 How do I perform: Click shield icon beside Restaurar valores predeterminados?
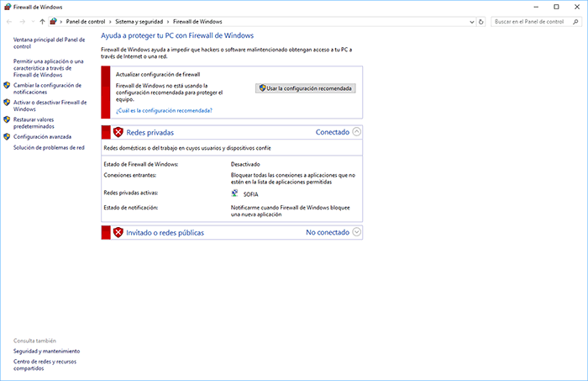point(7,119)
